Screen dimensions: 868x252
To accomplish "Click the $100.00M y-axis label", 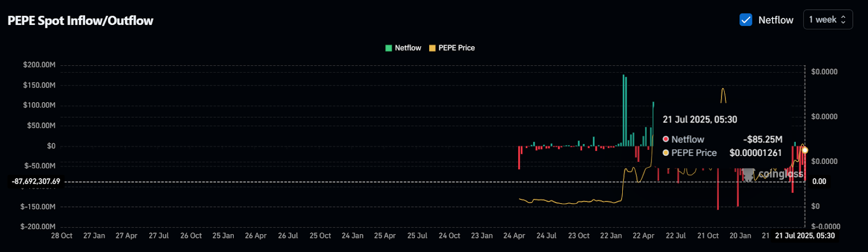I will tap(39, 105).
